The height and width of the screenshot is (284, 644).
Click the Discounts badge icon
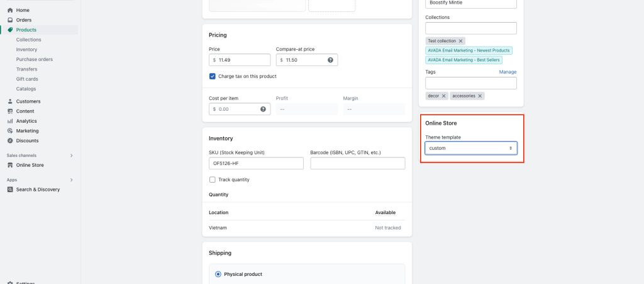pyautogui.click(x=10, y=141)
